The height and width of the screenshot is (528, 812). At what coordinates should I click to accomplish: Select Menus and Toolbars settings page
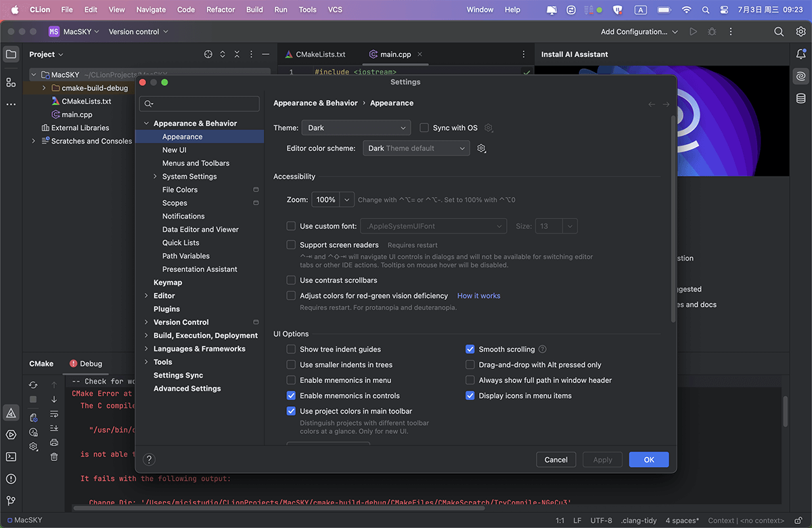tap(196, 163)
